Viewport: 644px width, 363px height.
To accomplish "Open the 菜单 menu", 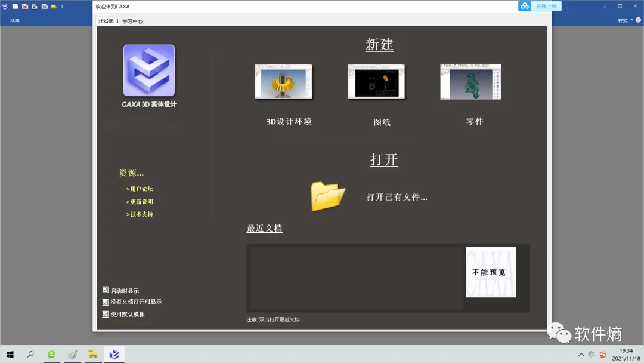I will click(x=14, y=20).
